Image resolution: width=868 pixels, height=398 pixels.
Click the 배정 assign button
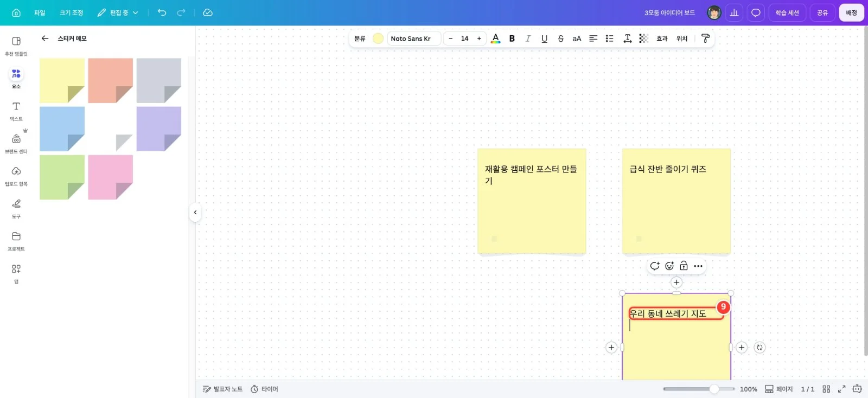tap(851, 12)
